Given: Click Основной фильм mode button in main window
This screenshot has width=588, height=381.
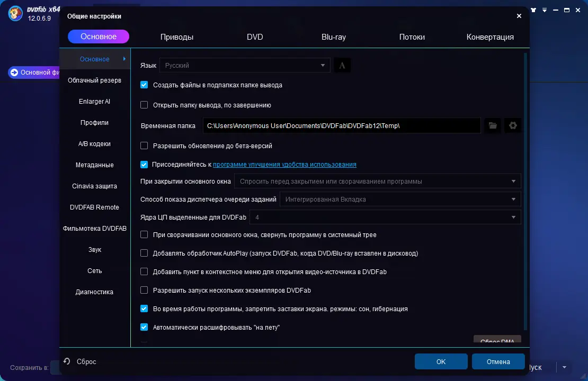Looking at the screenshot, I should coord(34,72).
